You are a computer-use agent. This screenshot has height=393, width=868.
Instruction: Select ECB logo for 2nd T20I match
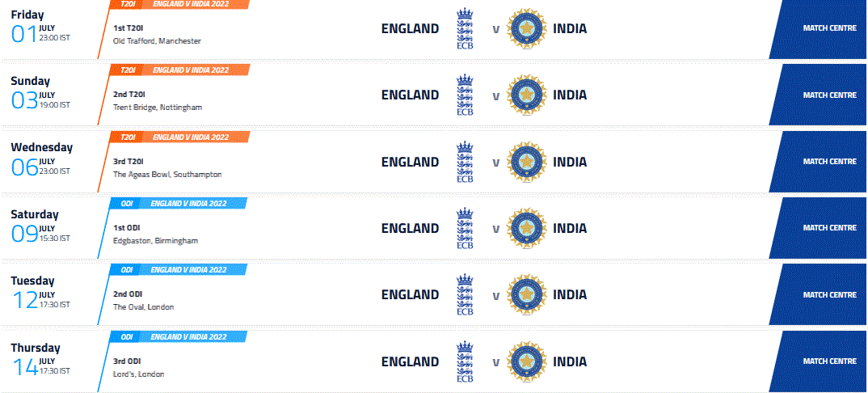(x=465, y=95)
